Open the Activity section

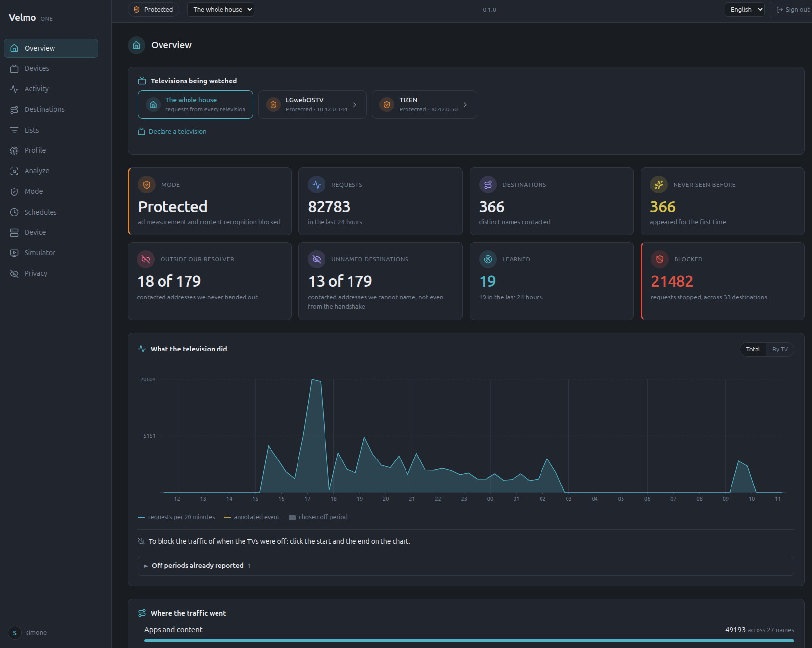(x=51, y=89)
